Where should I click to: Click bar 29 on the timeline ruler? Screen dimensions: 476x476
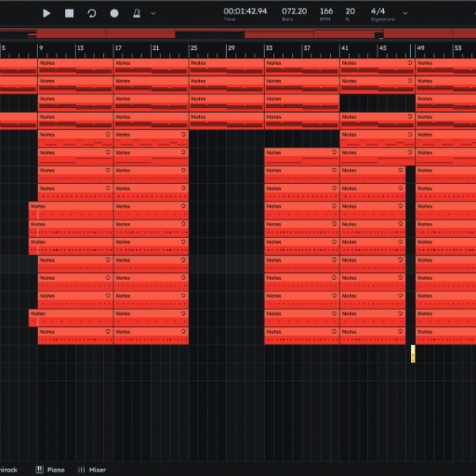point(232,48)
